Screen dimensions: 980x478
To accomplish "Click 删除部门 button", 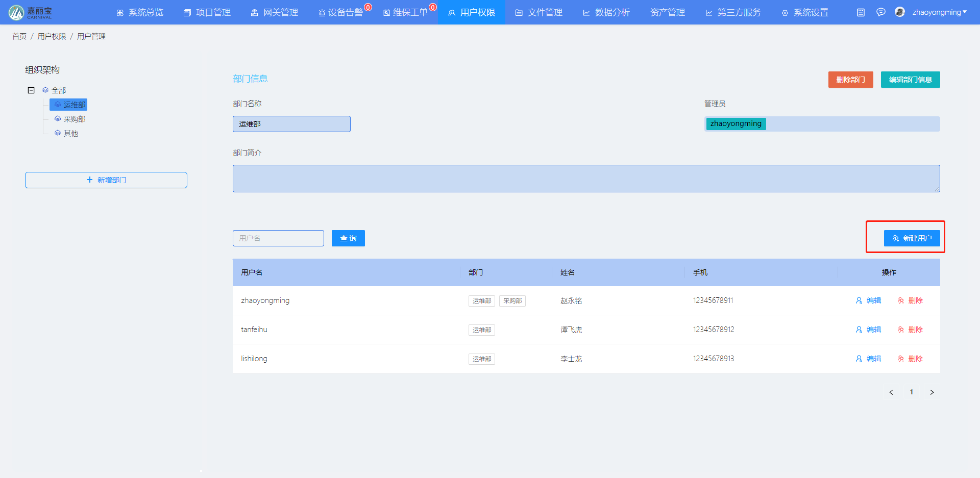I will point(850,80).
